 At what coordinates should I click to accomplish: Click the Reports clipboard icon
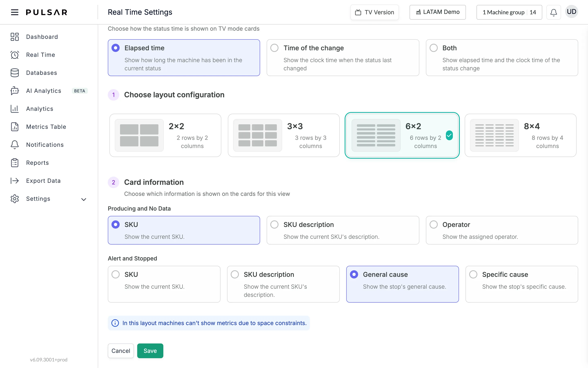coord(14,163)
